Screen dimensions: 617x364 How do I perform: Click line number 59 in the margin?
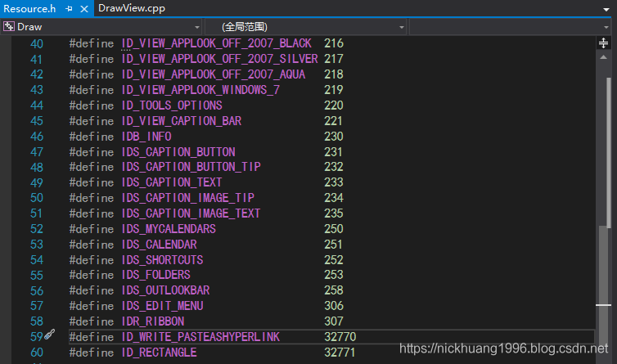(37, 337)
